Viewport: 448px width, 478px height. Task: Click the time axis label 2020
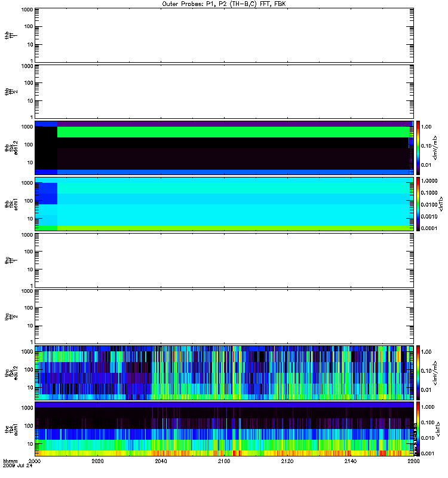pos(97,461)
